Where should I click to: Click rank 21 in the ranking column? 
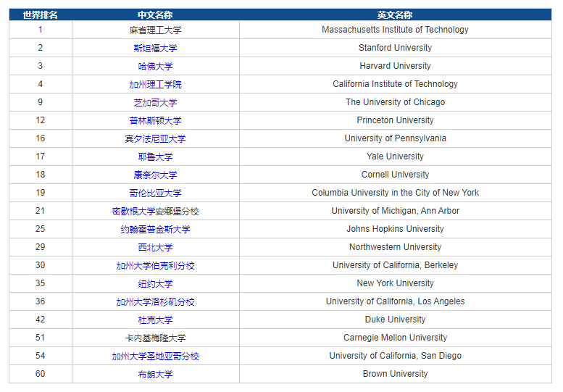pyautogui.click(x=41, y=211)
